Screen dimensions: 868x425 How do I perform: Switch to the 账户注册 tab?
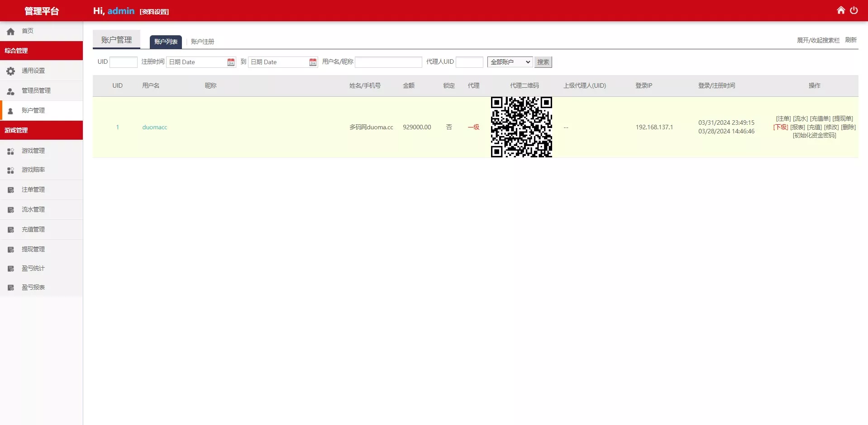pos(202,41)
